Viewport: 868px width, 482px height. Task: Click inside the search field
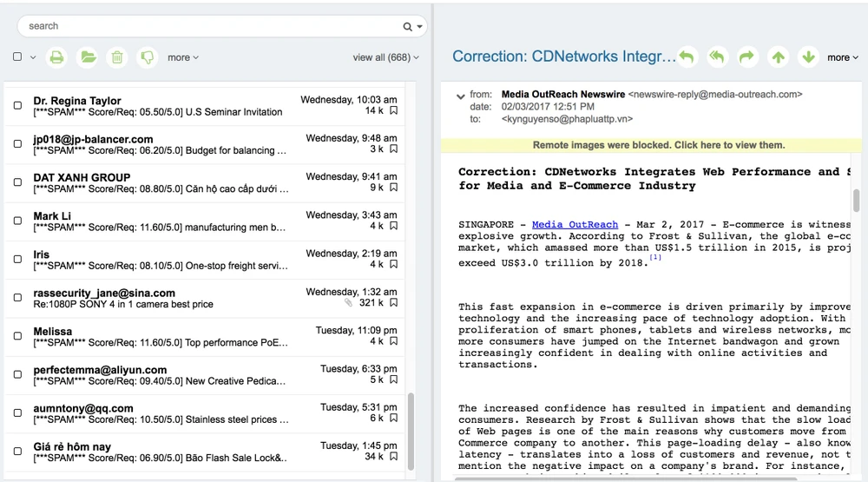208,26
